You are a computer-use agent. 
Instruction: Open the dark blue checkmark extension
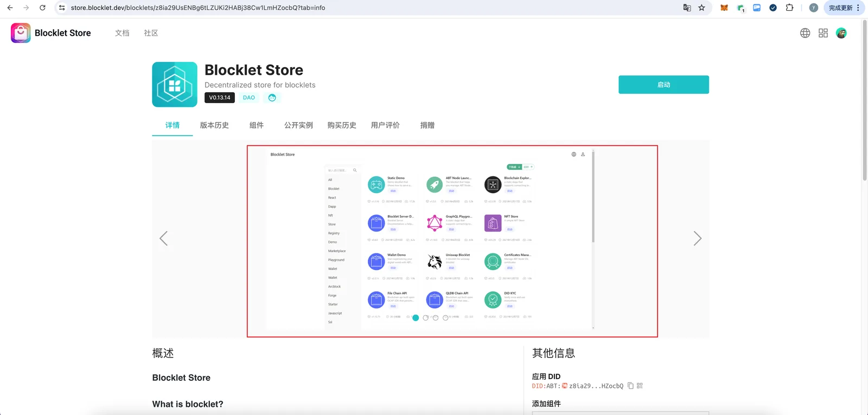(x=773, y=8)
